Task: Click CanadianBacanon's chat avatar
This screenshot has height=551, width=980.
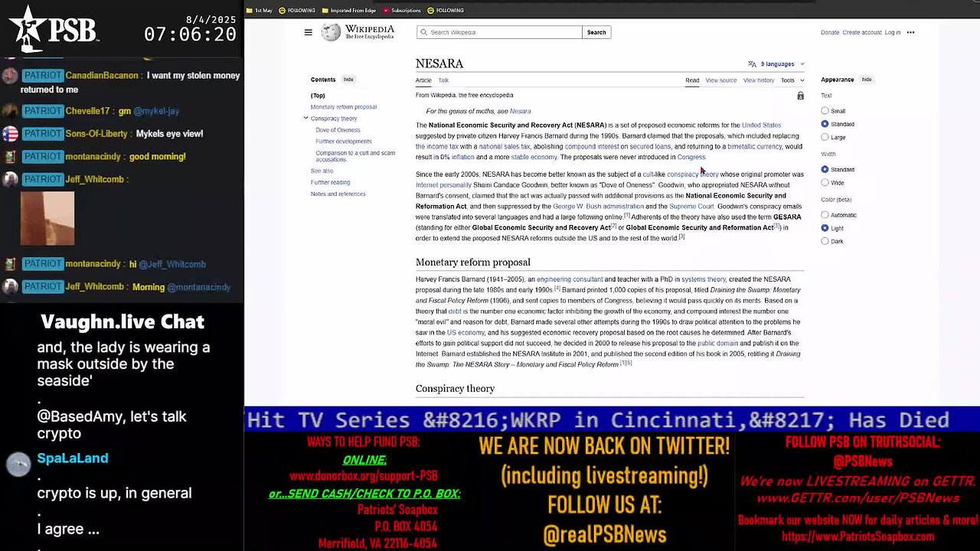Action: pyautogui.click(x=10, y=76)
